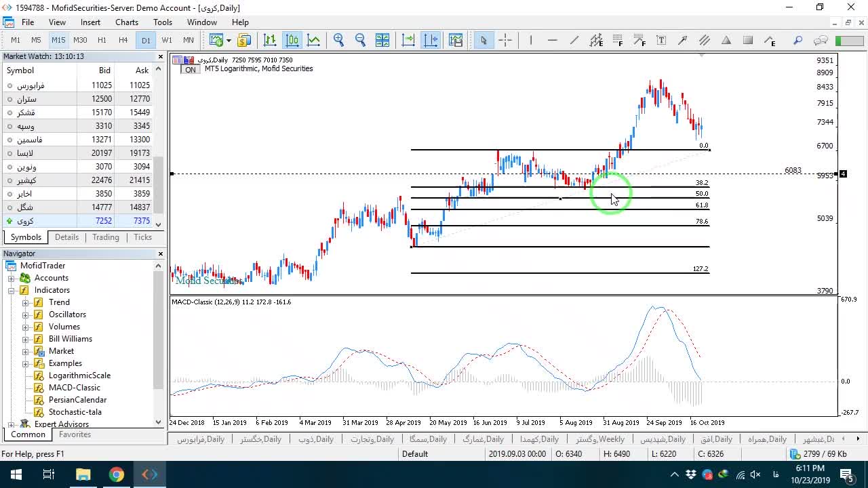Switch to the Ticks tab in Market Watch
This screenshot has width=868, height=488.
click(142, 237)
